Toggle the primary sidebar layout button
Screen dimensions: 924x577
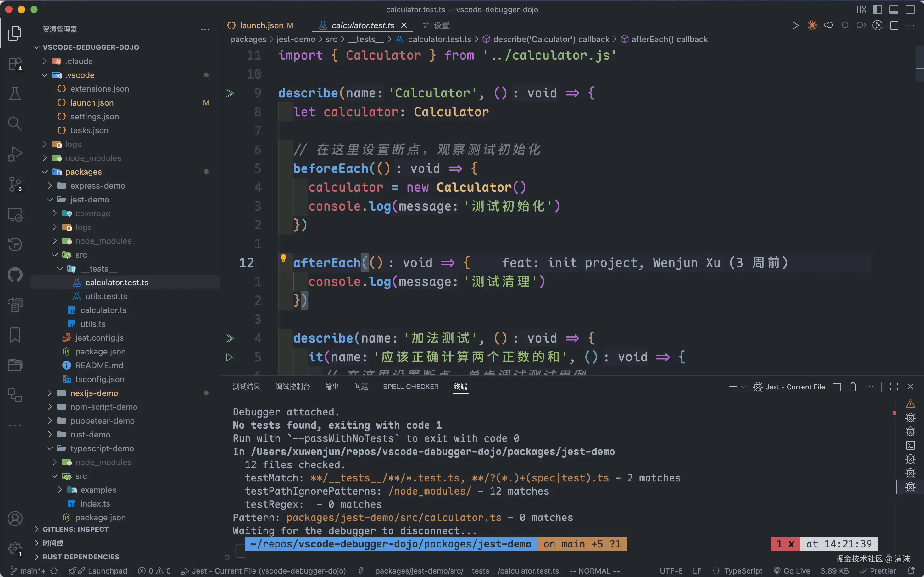tap(877, 9)
